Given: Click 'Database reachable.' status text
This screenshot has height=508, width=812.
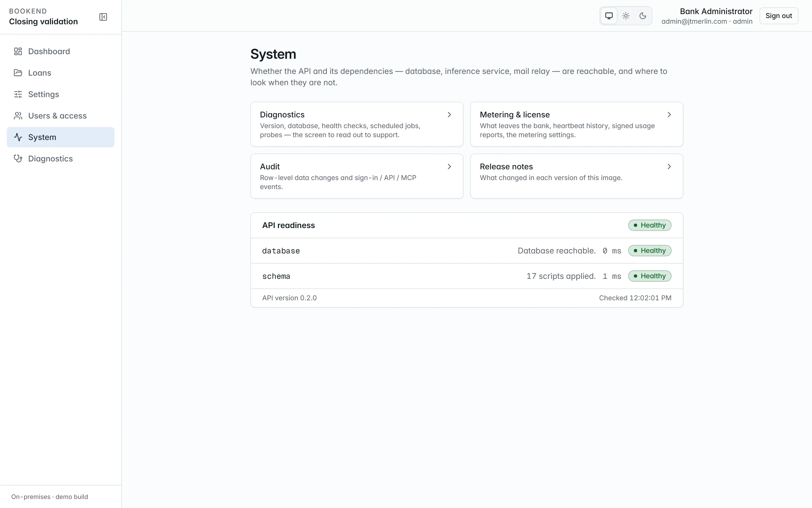Looking at the screenshot, I should (x=557, y=251).
